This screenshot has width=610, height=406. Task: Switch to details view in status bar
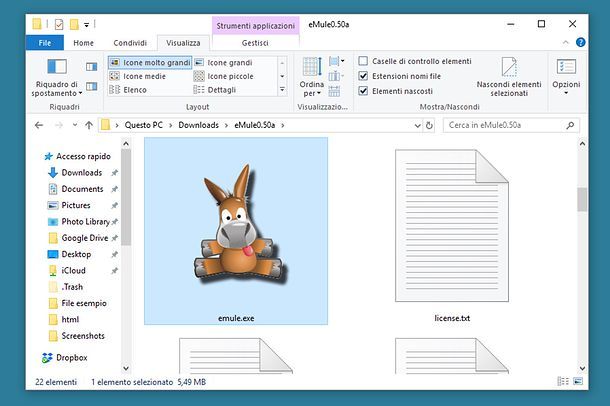[563, 382]
